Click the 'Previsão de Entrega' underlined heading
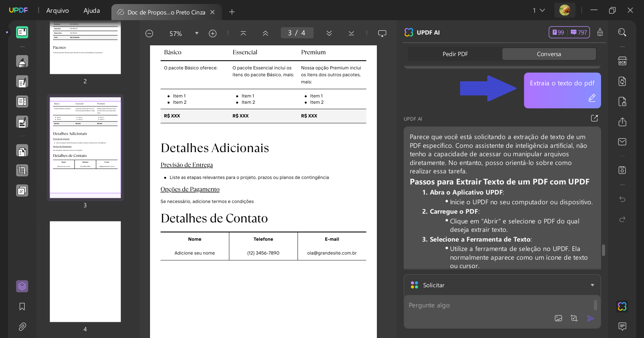644x338 pixels. (x=187, y=165)
